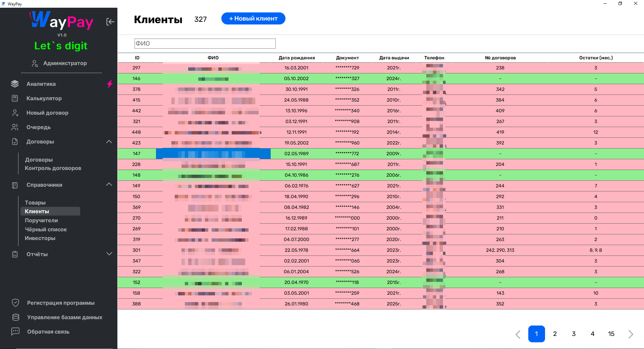The height and width of the screenshot is (349, 644).
Task: Click the Дата выдачи column header
Action: click(x=394, y=58)
